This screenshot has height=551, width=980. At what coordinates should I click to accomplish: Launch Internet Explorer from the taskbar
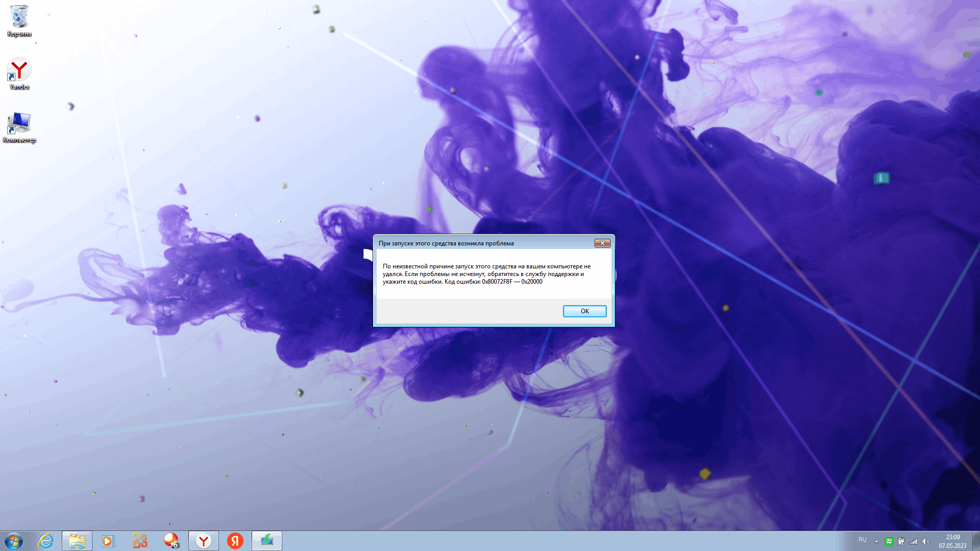[46, 541]
